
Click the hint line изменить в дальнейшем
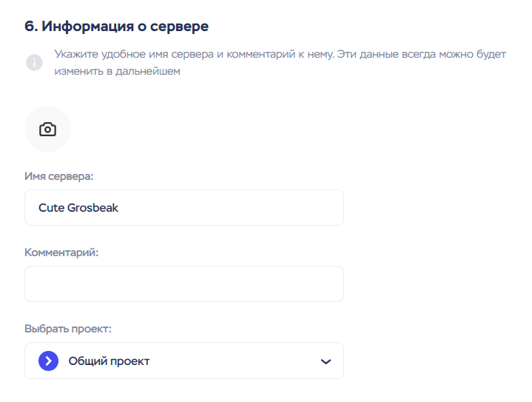coord(117,72)
